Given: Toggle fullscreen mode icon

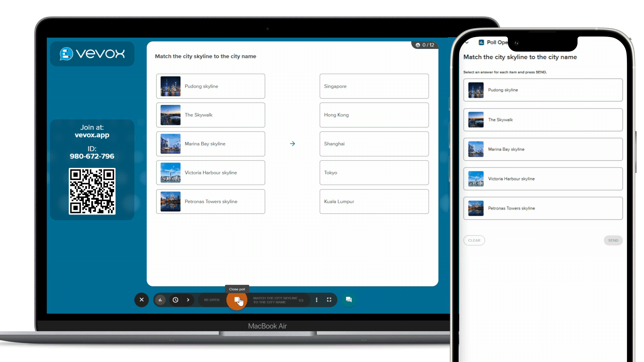Looking at the screenshot, I should 329,300.
